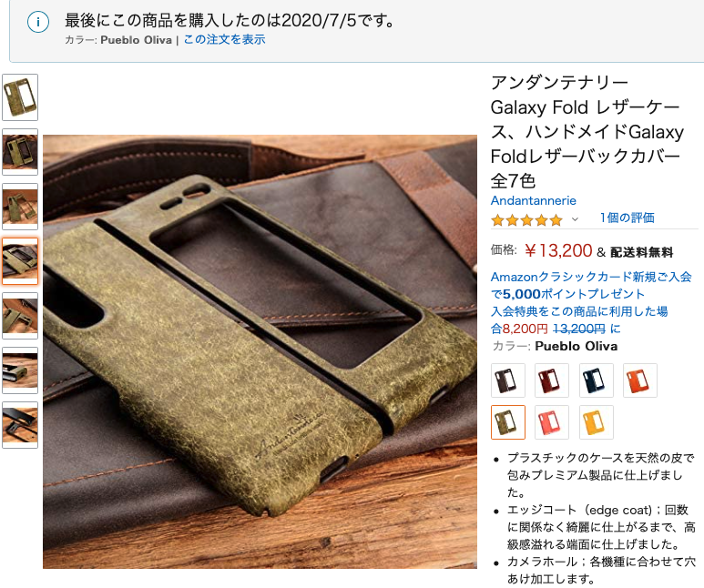Viewport: 704px width, 588px height.
Task: Open the 1個の評価 reviews link
Action: (627, 218)
